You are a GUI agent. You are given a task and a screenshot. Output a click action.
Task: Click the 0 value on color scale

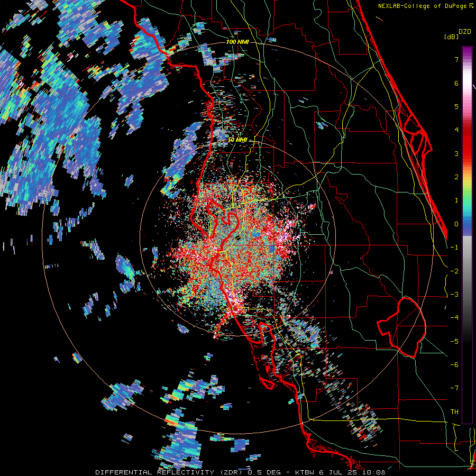point(456,224)
